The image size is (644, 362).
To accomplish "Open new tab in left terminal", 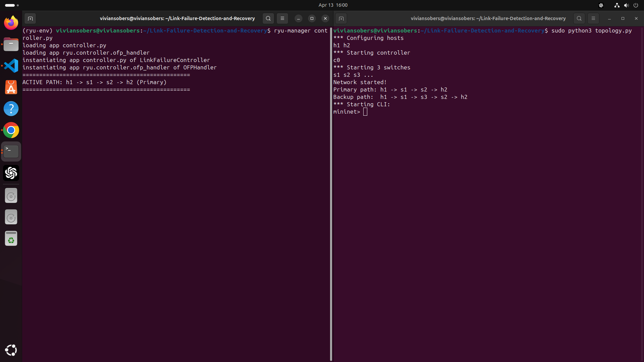I will point(30,18).
